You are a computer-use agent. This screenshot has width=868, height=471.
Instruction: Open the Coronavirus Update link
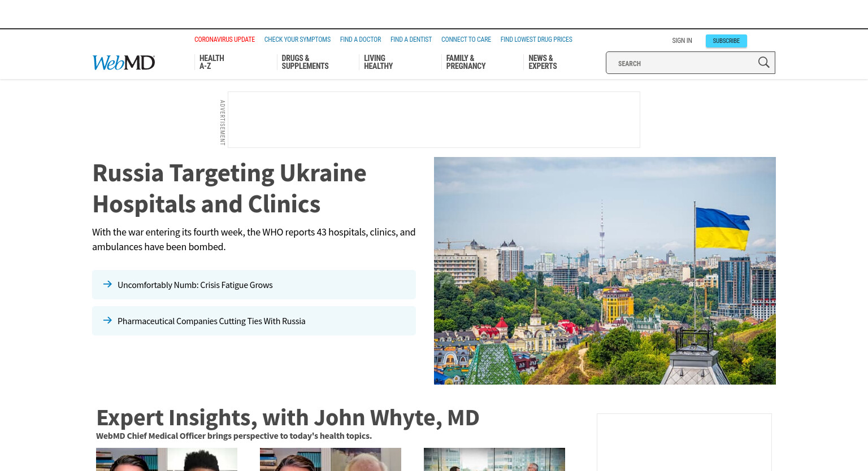click(224, 40)
